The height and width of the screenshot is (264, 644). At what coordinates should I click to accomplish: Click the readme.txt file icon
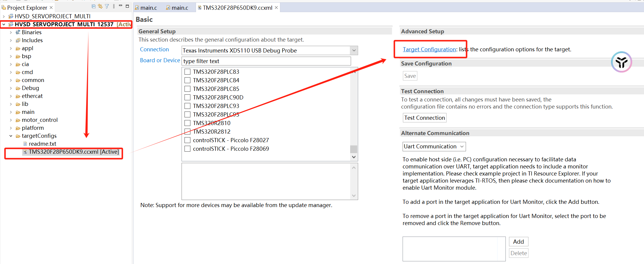[x=25, y=144]
